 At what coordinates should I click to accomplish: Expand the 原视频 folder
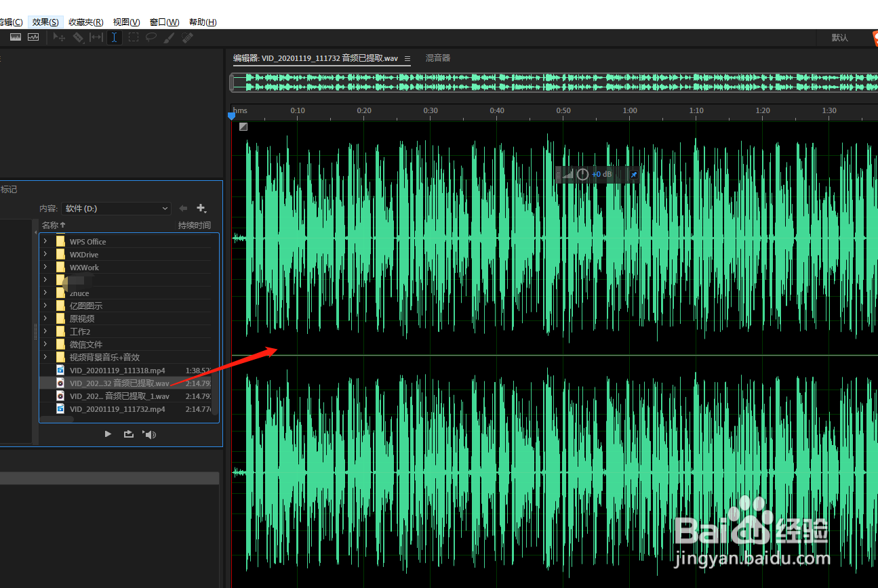point(45,318)
